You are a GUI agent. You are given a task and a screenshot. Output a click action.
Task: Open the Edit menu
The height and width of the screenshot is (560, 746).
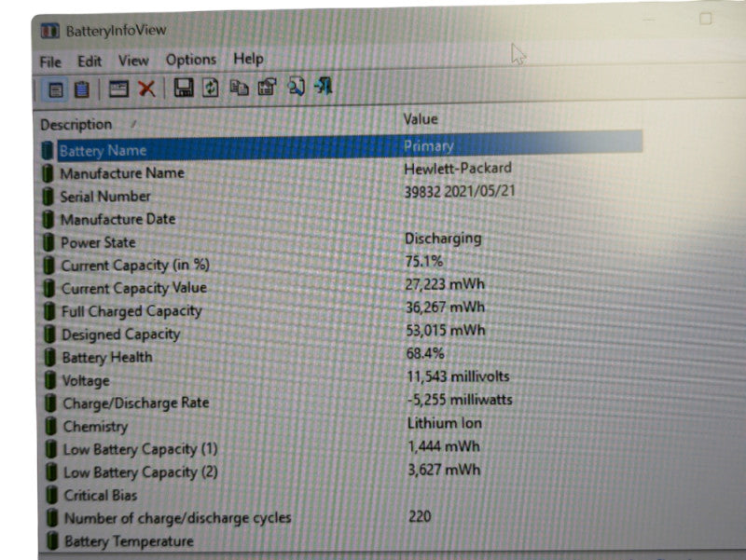90,61
